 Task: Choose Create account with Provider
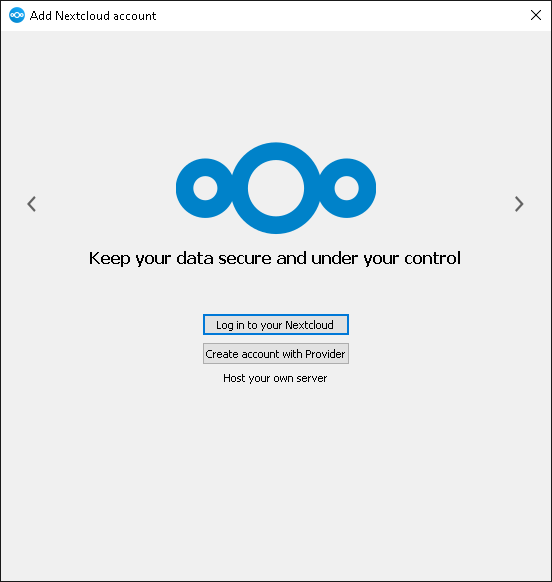(x=276, y=354)
